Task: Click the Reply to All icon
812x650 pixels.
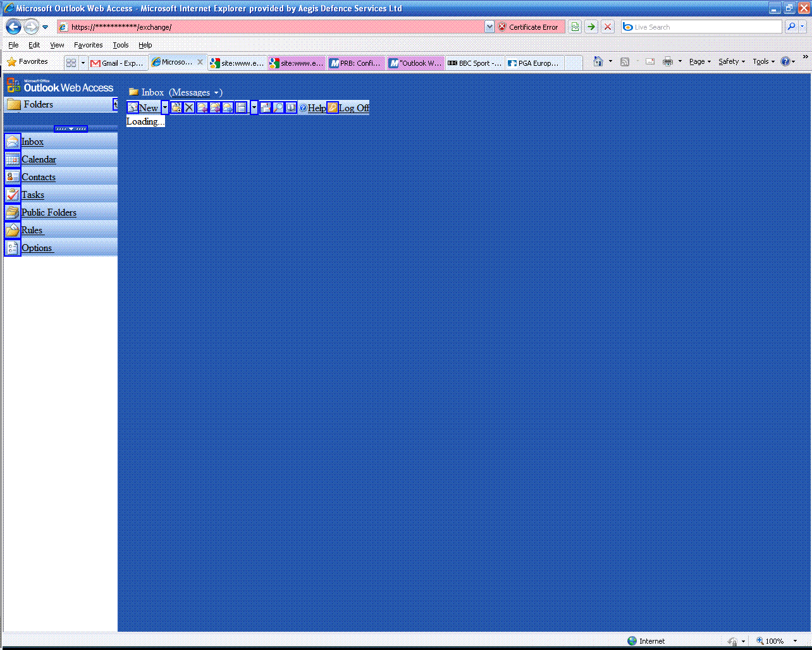Action: coord(215,107)
